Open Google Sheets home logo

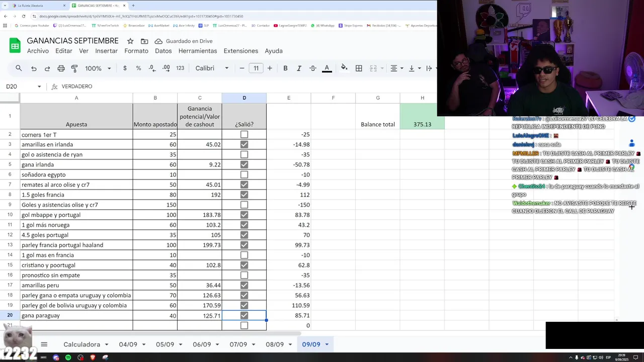point(15,45)
